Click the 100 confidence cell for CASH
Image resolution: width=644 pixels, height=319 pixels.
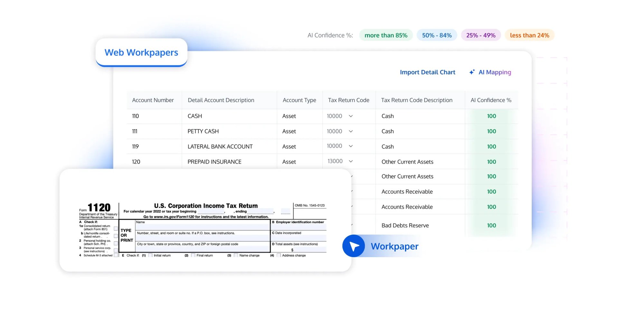pyautogui.click(x=491, y=116)
